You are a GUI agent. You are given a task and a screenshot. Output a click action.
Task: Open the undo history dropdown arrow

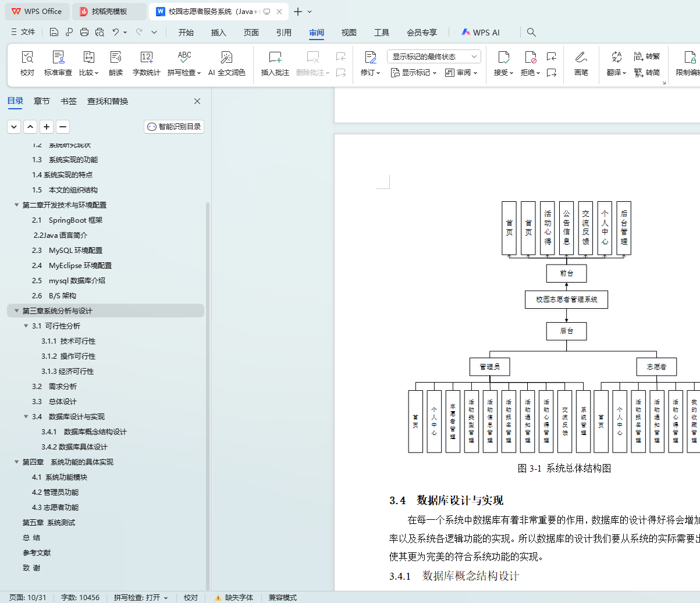[125, 32]
